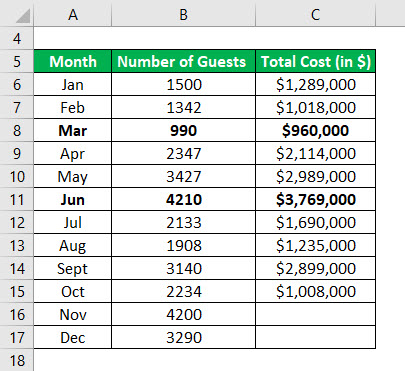The image size is (405, 371).
Task: Click the guests value 2347
Action: coord(183,153)
